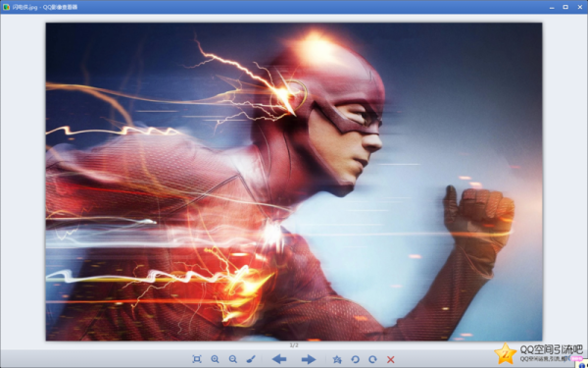Click the 1/2 image counter label
Screen dimensions: 588x368
pos(294,345)
